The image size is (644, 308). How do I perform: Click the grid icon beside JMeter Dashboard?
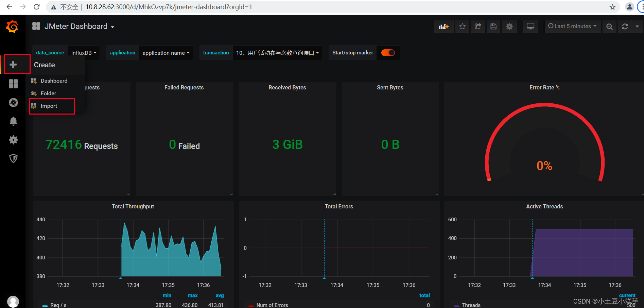coord(36,26)
